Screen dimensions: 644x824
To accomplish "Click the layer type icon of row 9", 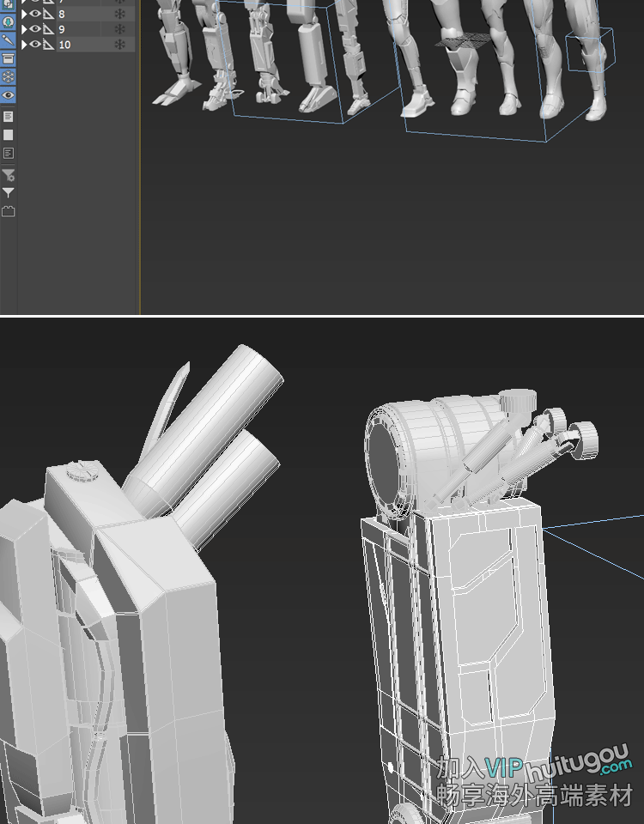I will tap(48, 29).
